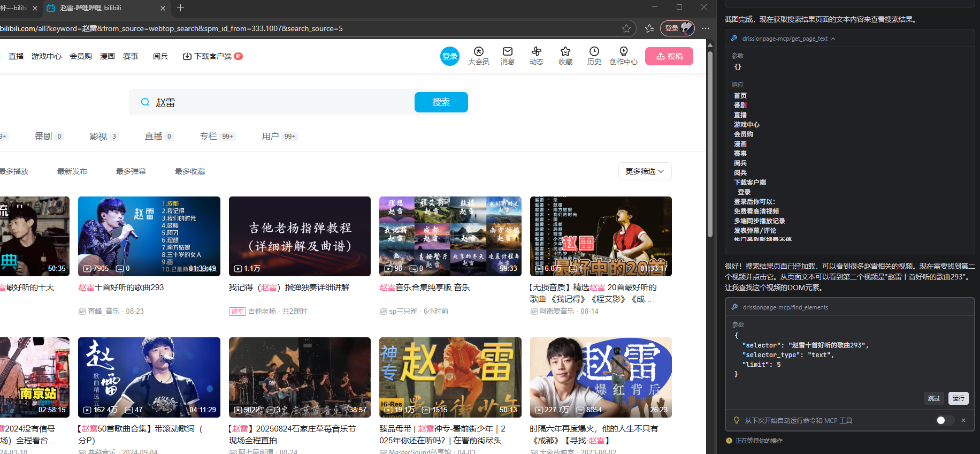Open browser three-dot settings menu
The width and height of the screenshot is (980, 454).
706,28
